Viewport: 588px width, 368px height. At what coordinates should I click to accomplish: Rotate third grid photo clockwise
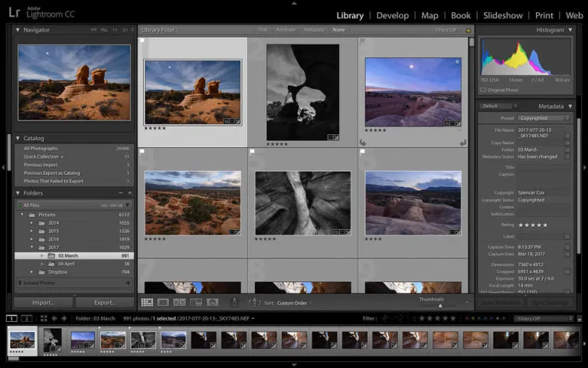point(463,143)
